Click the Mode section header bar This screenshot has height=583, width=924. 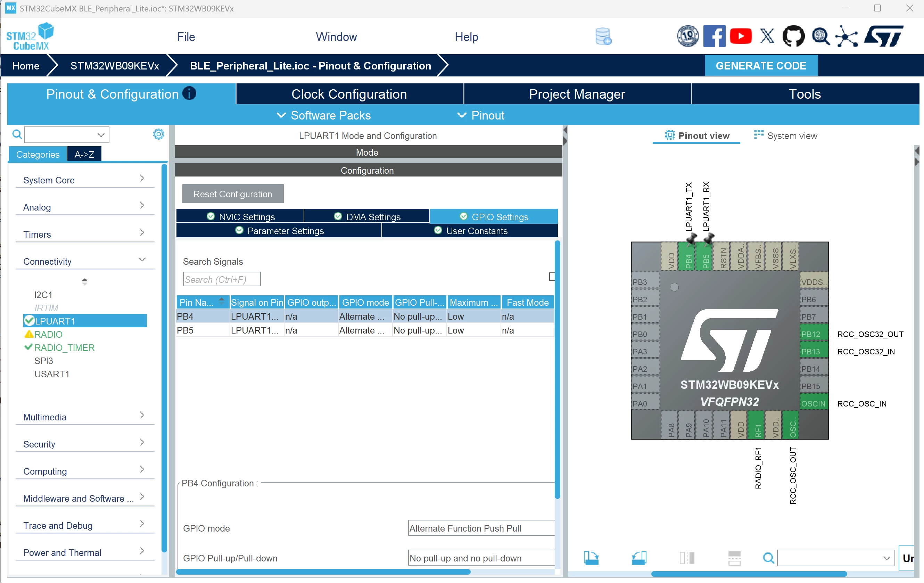click(x=368, y=152)
